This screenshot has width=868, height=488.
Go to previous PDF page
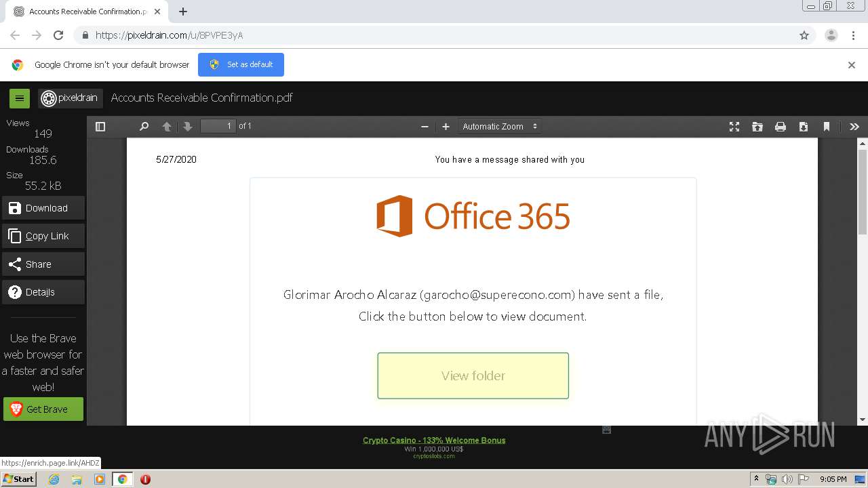click(x=167, y=127)
